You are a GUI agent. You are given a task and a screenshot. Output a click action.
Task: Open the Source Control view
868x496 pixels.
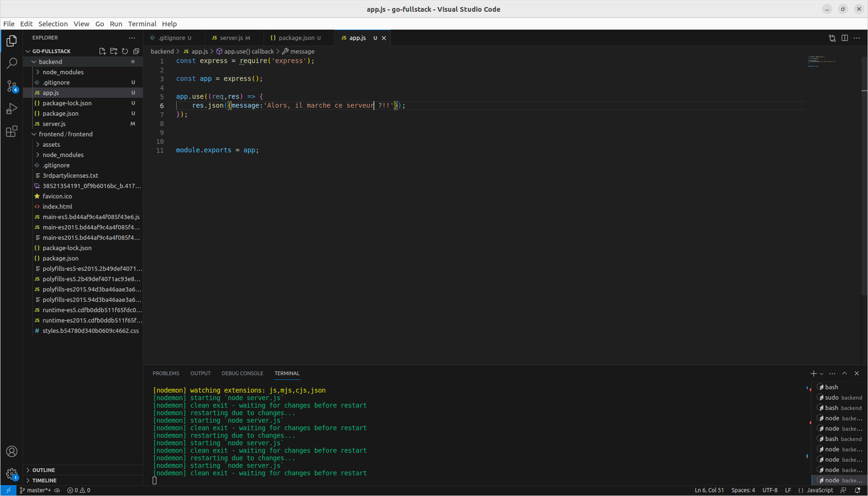point(11,86)
